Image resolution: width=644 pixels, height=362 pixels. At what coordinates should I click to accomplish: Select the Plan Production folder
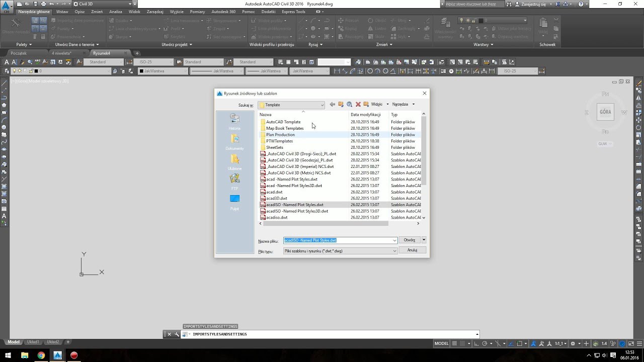click(x=280, y=135)
